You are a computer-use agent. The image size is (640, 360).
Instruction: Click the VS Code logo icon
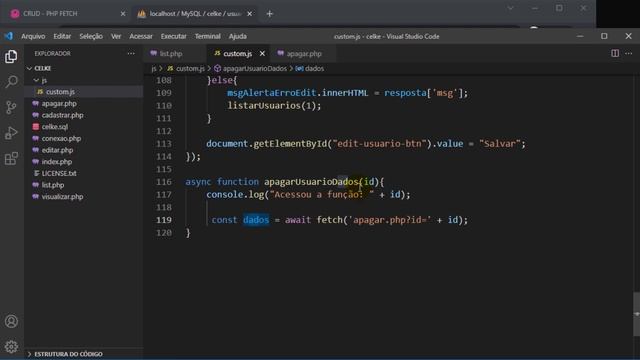pyautogui.click(x=9, y=36)
